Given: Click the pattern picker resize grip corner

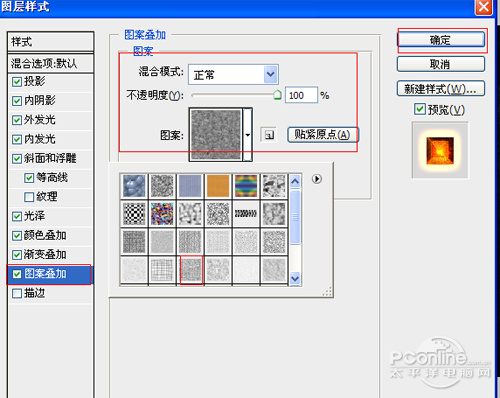Looking at the screenshot, I should pyautogui.click(x=328, y=292).
